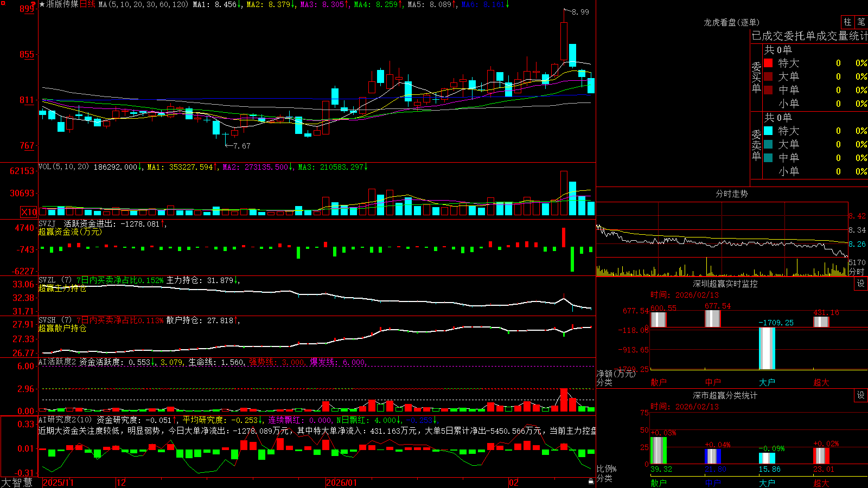Click the 散户 bar labeled 600.55

point(659,319)
